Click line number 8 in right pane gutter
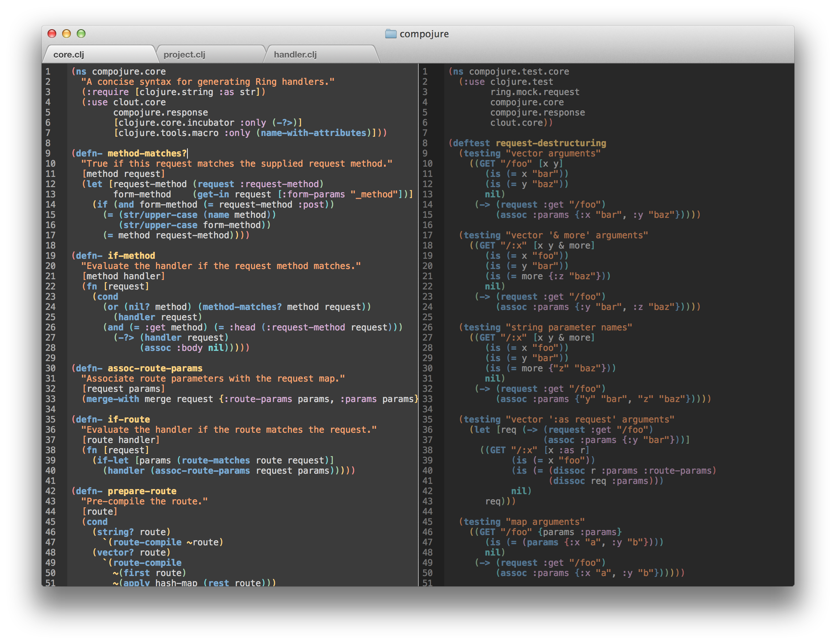Viewport: 836px width, 644px height. (x=425, y=143)
